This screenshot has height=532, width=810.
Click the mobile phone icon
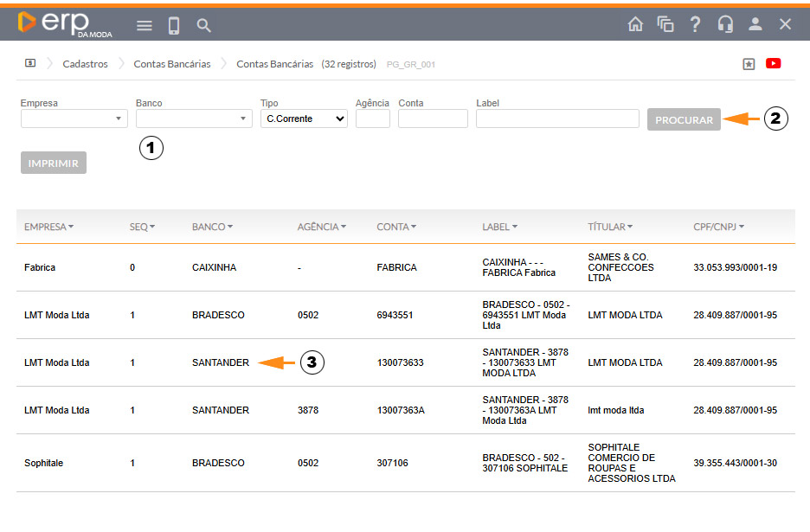[174, 26]
